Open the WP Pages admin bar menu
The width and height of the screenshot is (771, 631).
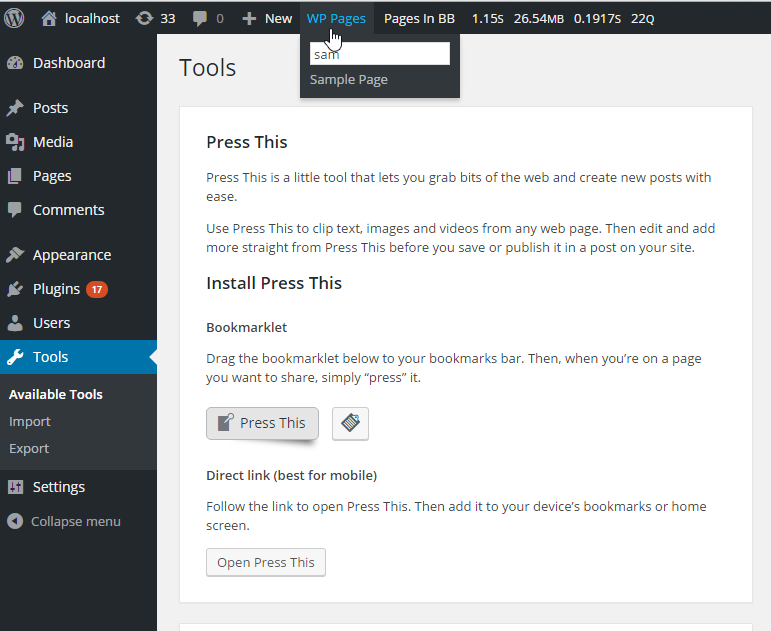point(336,19)
